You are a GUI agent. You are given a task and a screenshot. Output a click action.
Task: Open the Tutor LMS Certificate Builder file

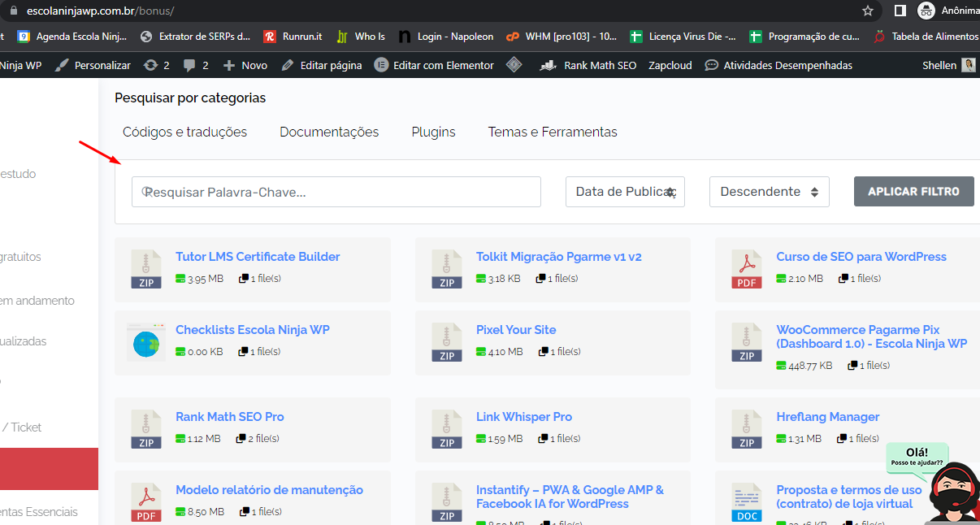click(258, 257)
